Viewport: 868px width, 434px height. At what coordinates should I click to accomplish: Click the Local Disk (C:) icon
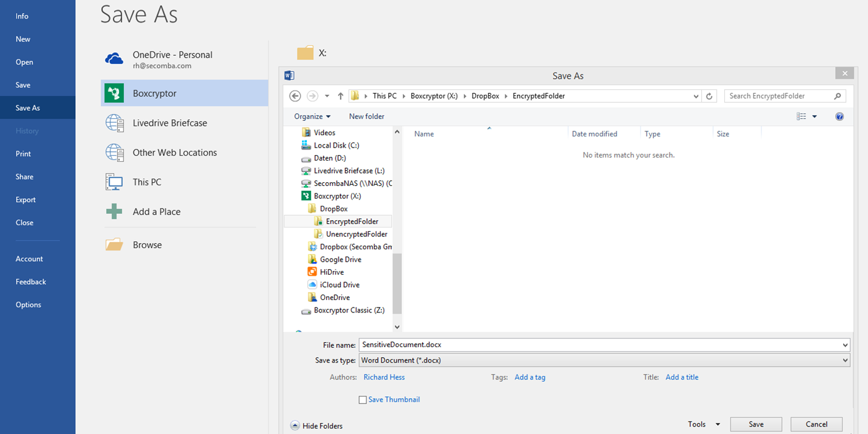306,145
